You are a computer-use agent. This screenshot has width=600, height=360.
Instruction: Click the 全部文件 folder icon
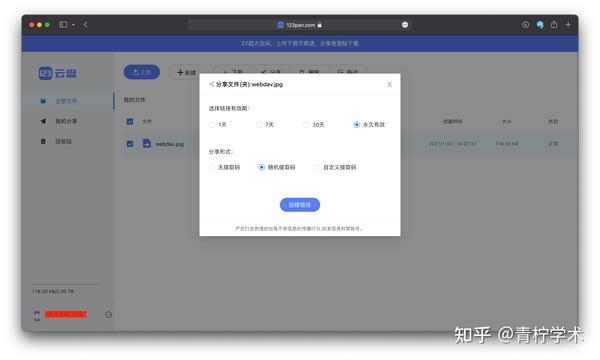coord(43,101)
